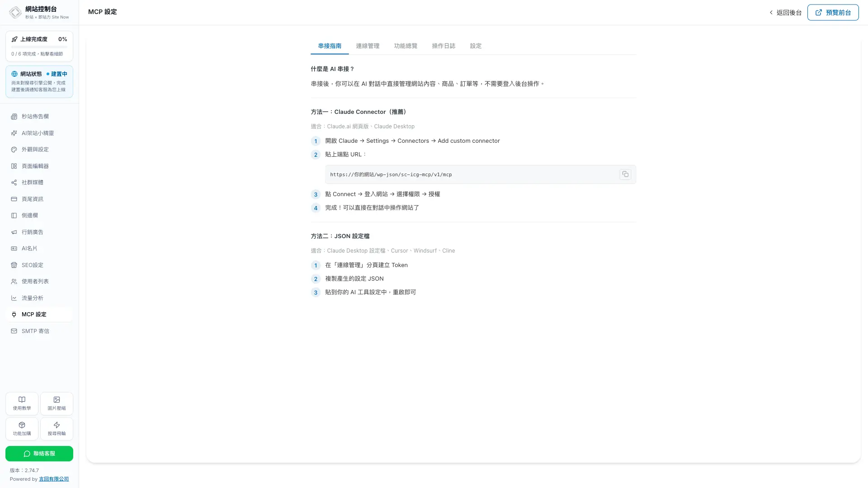This screenshot has width=868, height=488.
Task: Open the 圖片壓縮 image shortcut
Action: click(57, 404)
